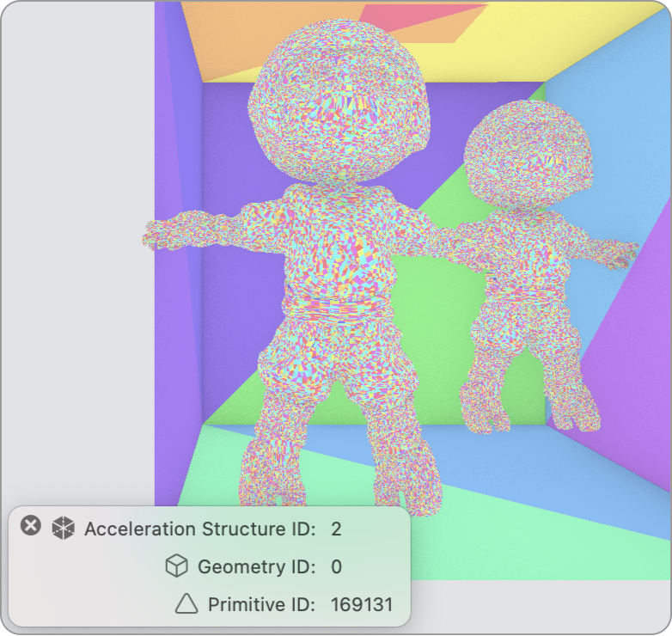Click the Acceleration Structure icon
Screen dimensions: 672x636
click(x=63, y=529)
